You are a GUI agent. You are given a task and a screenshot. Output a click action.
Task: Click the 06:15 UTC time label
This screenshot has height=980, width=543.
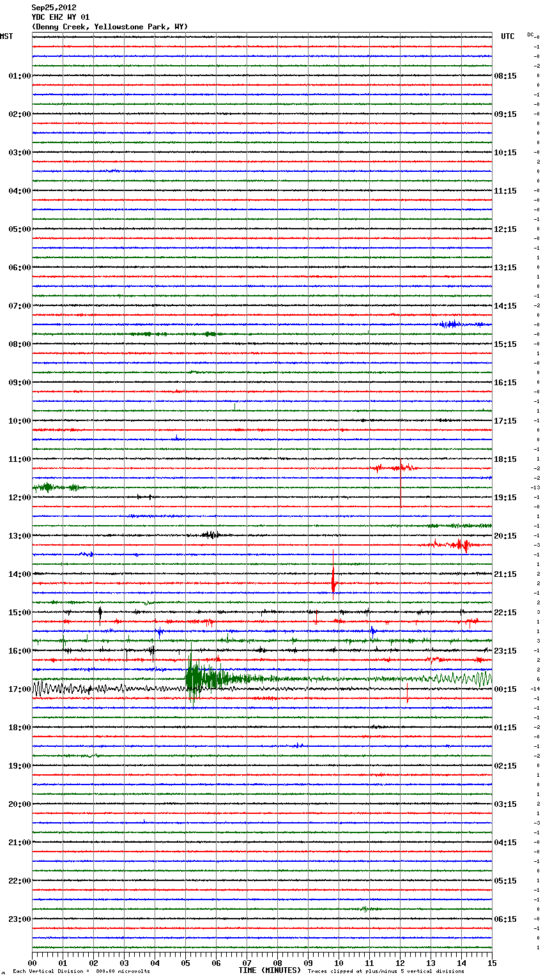pyautogui.click(x=505, y=919)
